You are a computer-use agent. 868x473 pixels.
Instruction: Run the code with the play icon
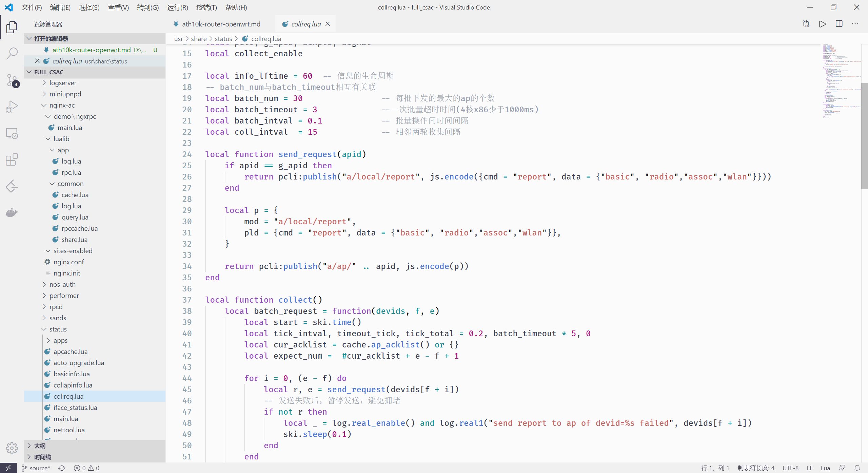[x=822, y=24]
